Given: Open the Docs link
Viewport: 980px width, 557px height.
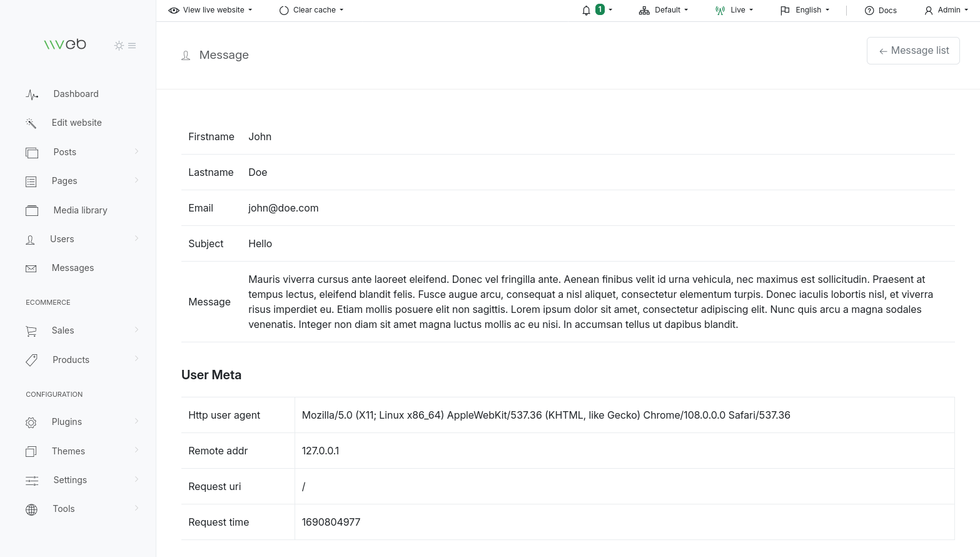Looking at the screenshot, I should (x=881, y=10).
